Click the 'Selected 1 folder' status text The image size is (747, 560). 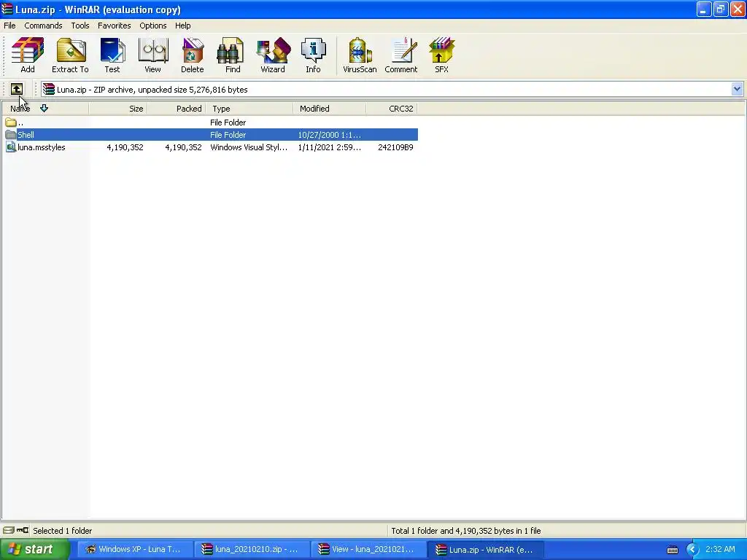(x=63, y=531)
